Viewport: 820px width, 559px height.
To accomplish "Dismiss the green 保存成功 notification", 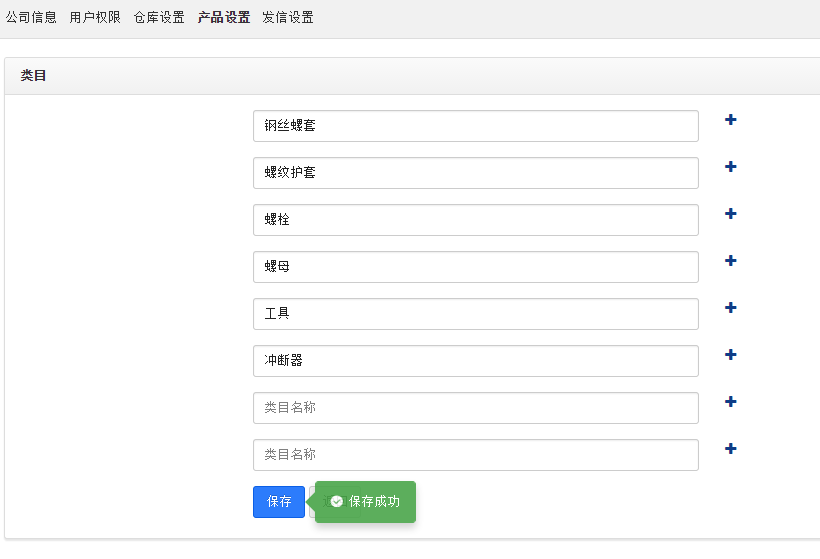I will click(x=366, y=502).
